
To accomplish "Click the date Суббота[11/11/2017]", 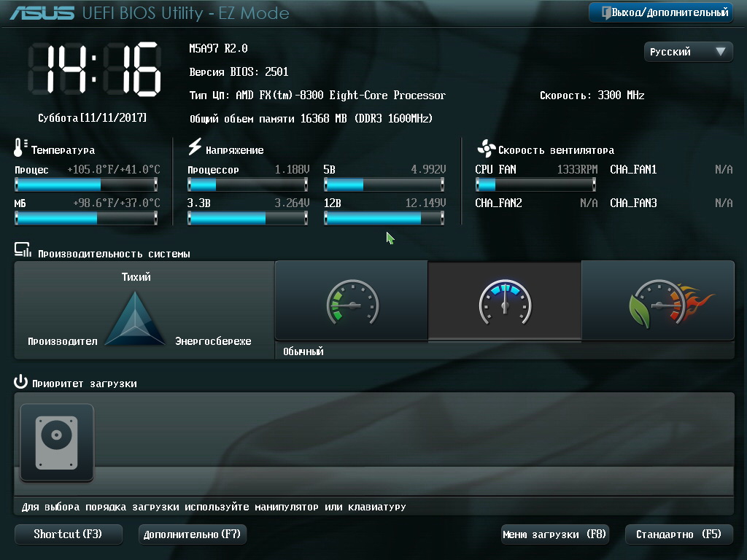I will pos(93,117).
